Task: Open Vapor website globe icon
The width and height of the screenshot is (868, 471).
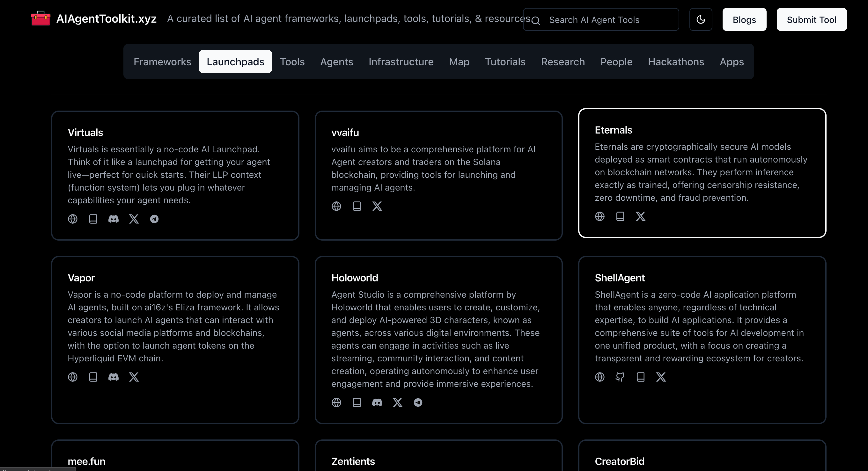Action: coord(72,377)
